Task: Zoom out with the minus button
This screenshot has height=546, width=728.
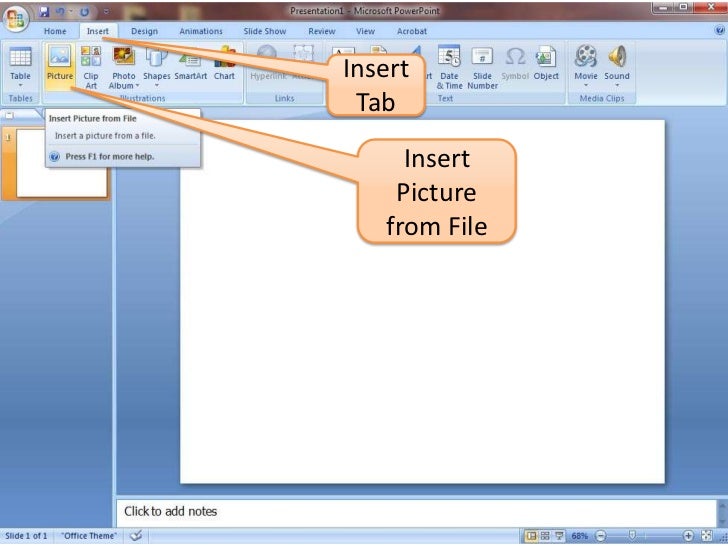Action: coord(600,536)
